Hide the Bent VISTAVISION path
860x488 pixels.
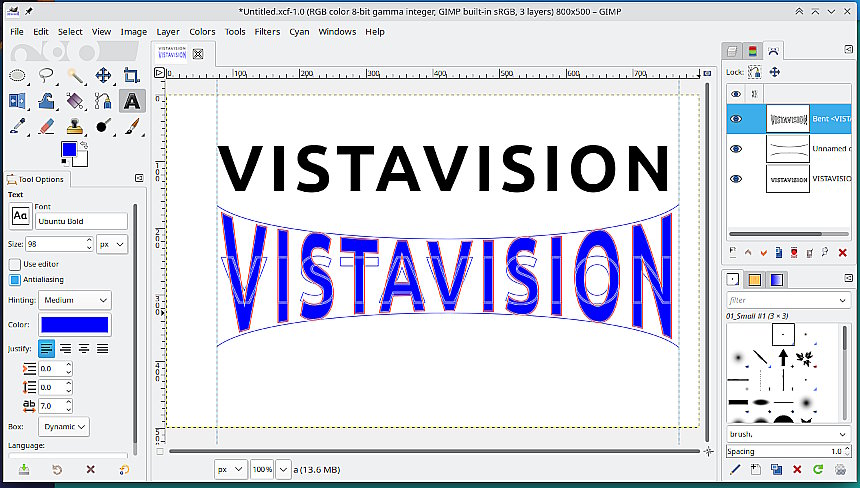[736, 119]
